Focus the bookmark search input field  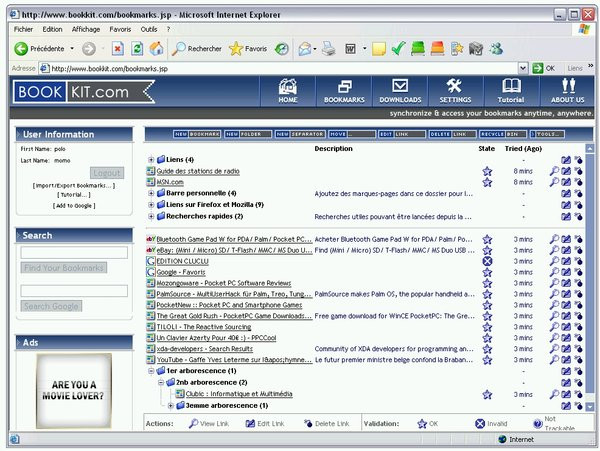74,252
